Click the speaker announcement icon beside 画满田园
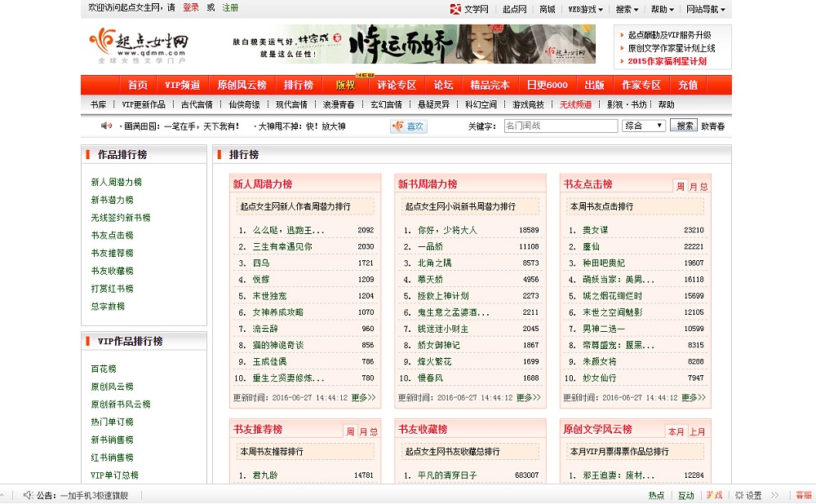This screenshot has height=504, width=816. [x=106, y=126]
